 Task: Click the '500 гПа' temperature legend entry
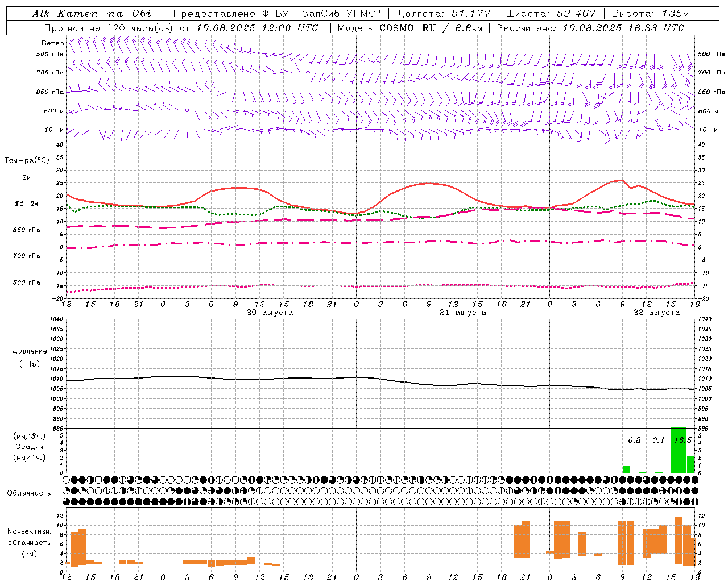(27, 282)
